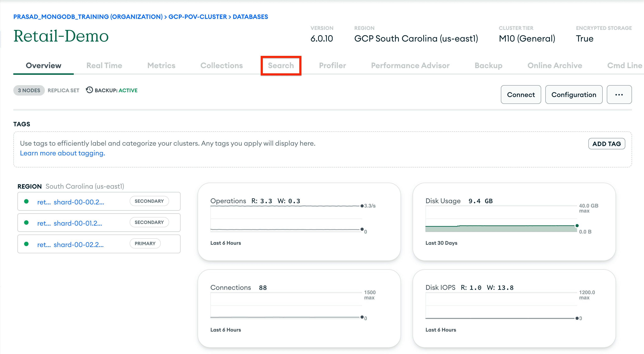Go to PRASAD_MONGODB_TRAINING organization breadcrumb
This screenshot has height=354, width=644.
tap(88, 17)
